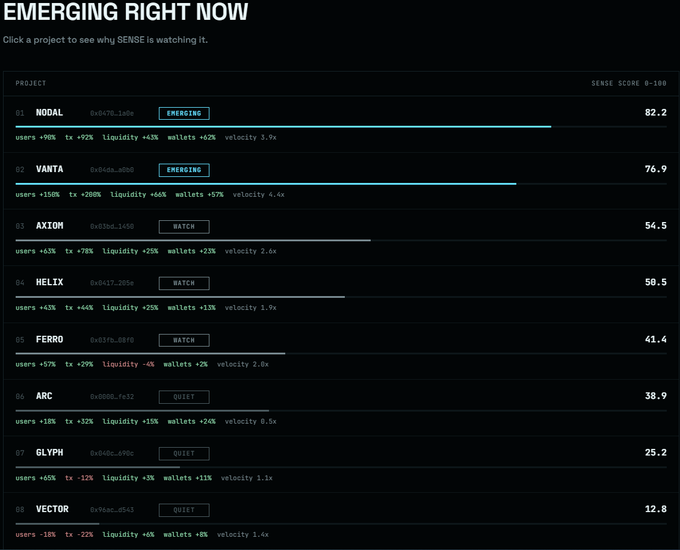Click the 38.9 SENSE score
The image size is (680, 550).
pos(655,396)
